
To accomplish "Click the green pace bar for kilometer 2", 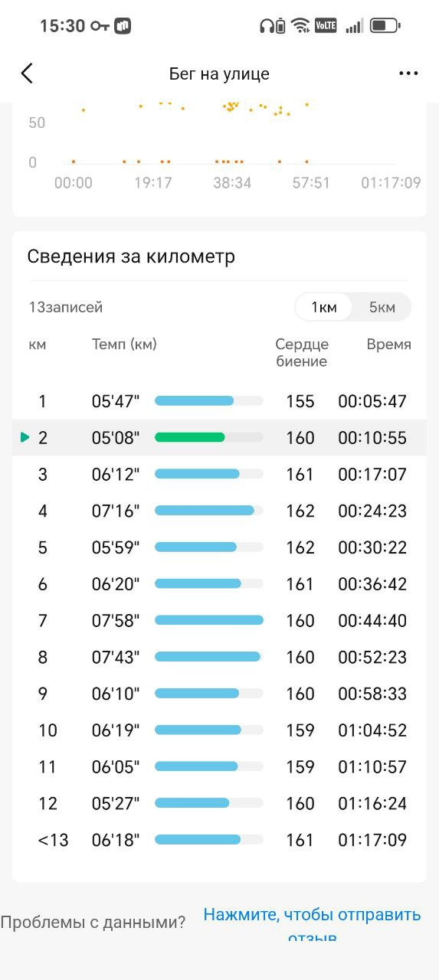I will (189, 437).
